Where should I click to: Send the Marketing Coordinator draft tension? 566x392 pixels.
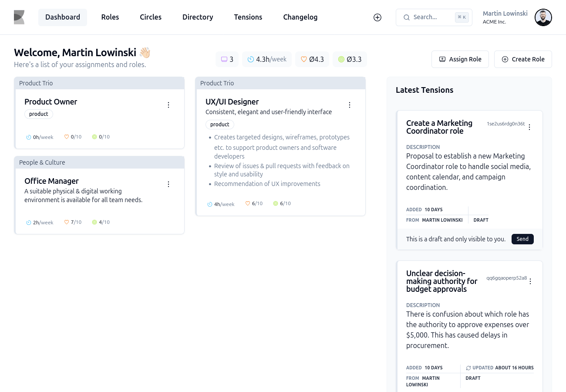[x=522, y=239]
